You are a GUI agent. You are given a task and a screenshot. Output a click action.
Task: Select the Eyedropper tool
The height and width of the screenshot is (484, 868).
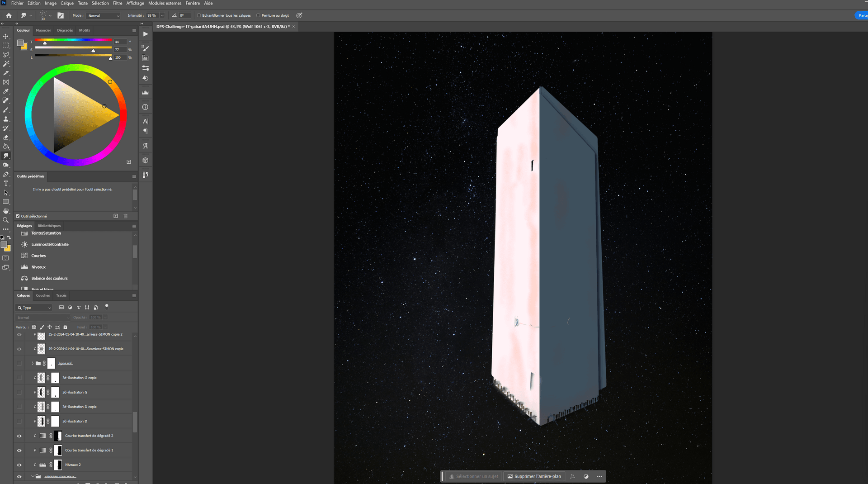[6, 91]
